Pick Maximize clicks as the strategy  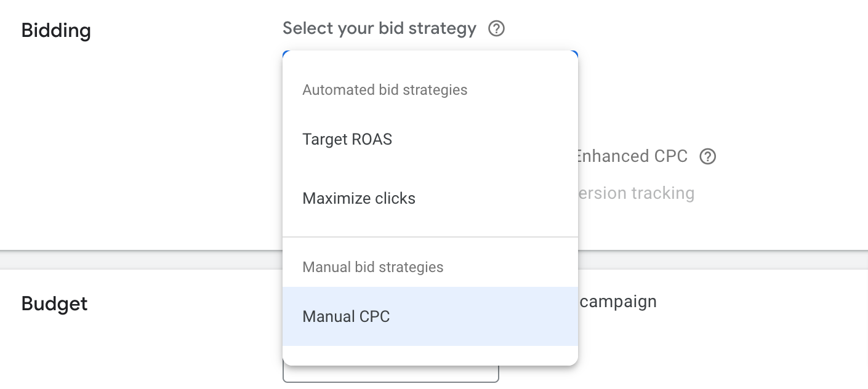pyautogui.click(x=359, y=198)
